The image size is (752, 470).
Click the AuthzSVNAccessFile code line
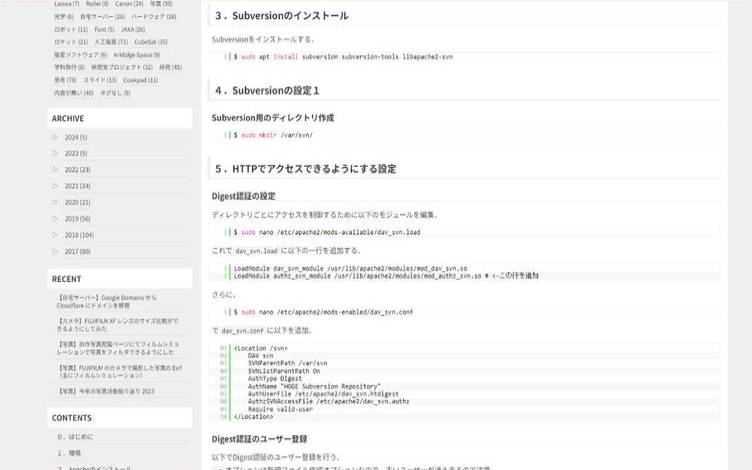329,401
